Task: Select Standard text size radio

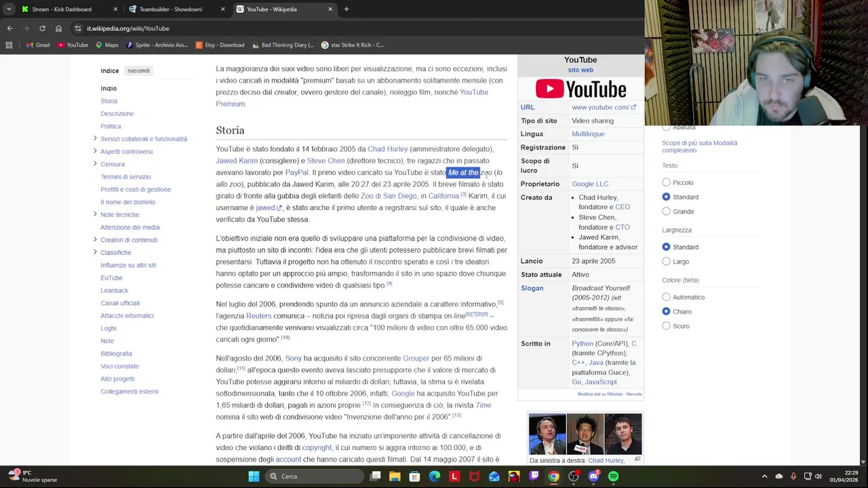Action: (666, 197)
